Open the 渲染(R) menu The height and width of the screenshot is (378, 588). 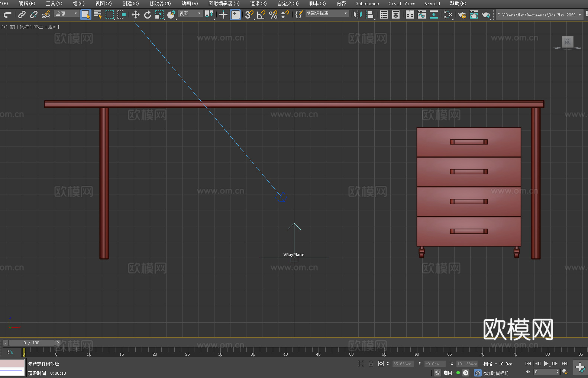(x=258, y=3)
